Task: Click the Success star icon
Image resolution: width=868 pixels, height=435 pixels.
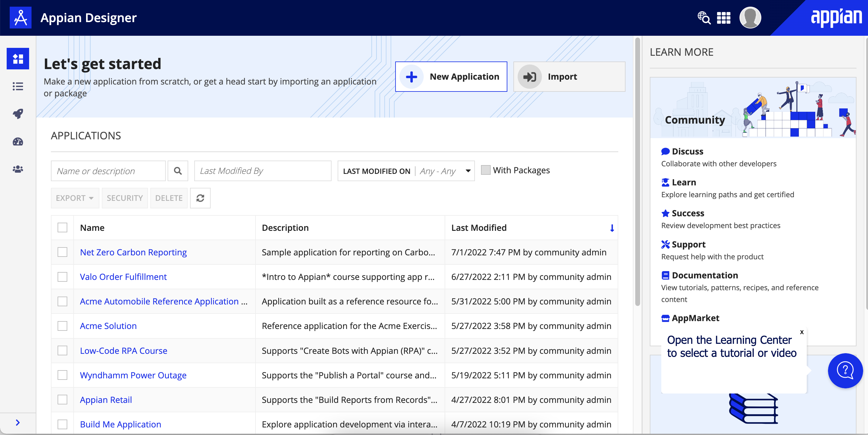Action: click(x=665, y=214)
